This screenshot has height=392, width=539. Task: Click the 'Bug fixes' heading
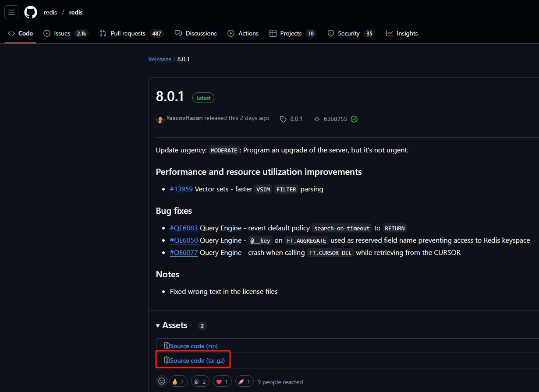(174, 211)
